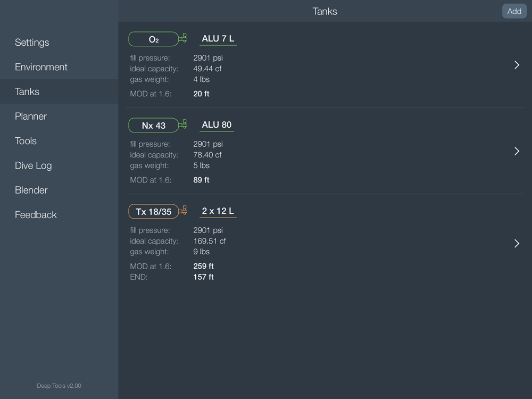Switch to the Tools section
This screenshot has height=399, width=532.
[59, 141]
